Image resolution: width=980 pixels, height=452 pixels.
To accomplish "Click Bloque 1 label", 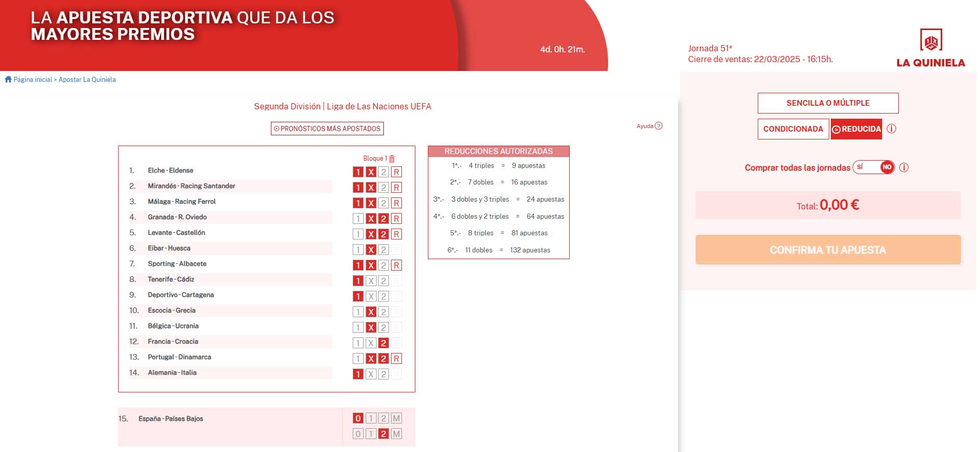I will [375, 159].
